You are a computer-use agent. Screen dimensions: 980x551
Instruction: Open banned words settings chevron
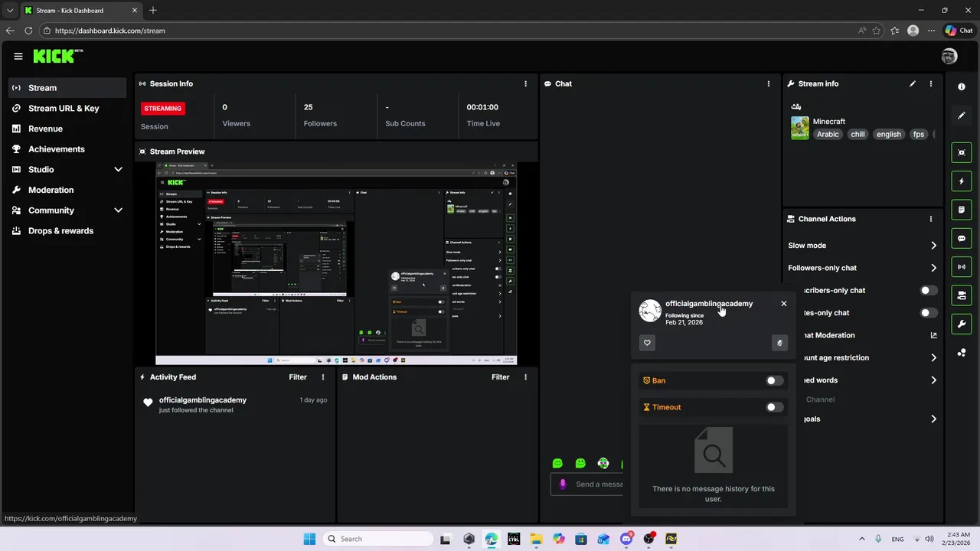[933, 380]
